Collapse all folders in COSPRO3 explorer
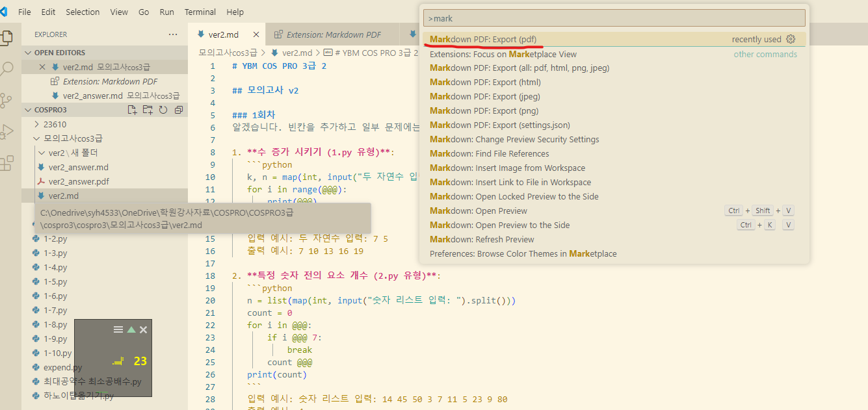The image size is (868, 410). 179,110
